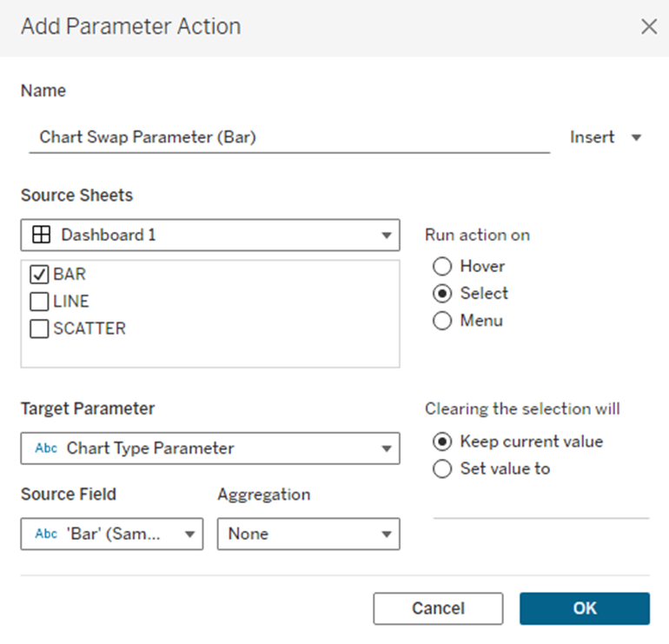This screenshot has height=644, width=669.
Task: Click the action Name text field
Action: pyautogui.click(x=289, y=137)
